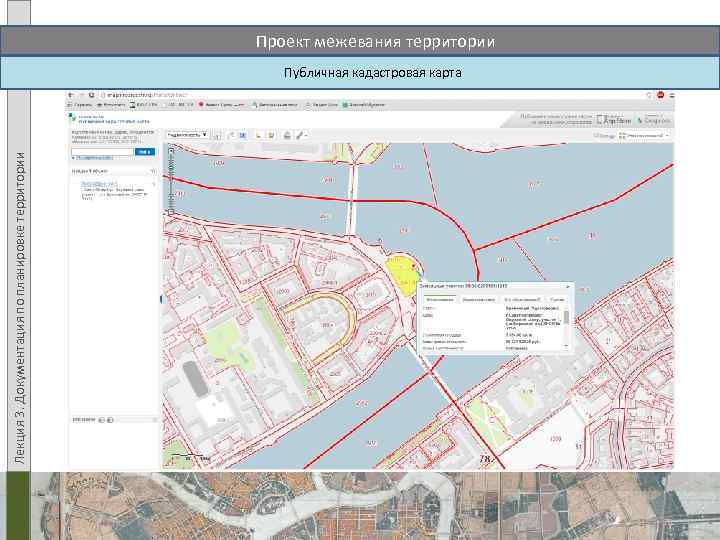This screenshot has height=540, width=720.
Task: Click the blue highlighted map toolbar icon
Action: click(242, 135)
